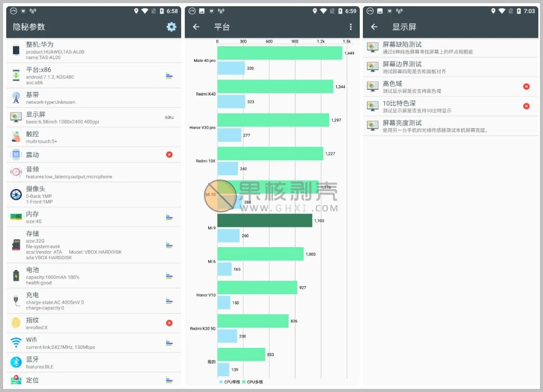Toggle CPU多核 legend swatch
Image resolution: width=543 pixels, height=392 pixels.
(x=244, y=382)
